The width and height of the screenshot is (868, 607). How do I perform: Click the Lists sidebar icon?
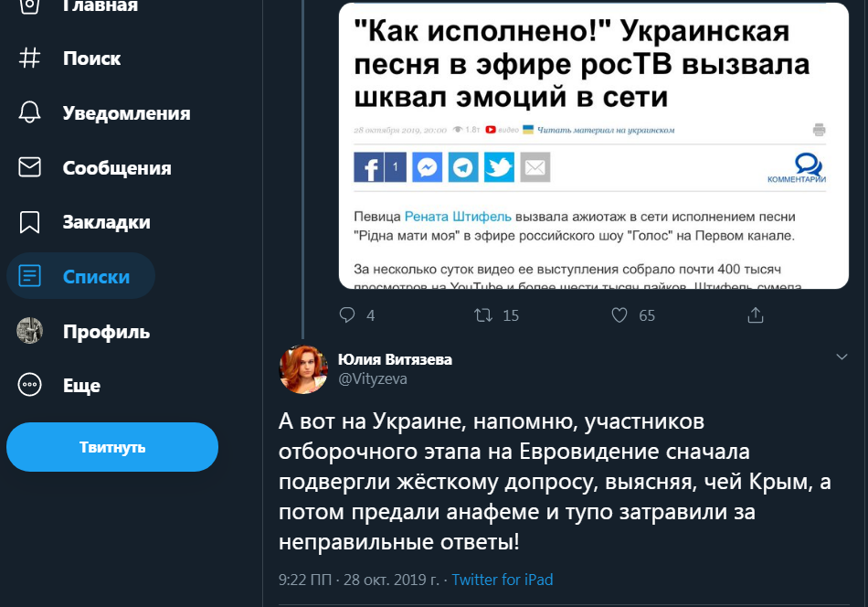point(30,277)
